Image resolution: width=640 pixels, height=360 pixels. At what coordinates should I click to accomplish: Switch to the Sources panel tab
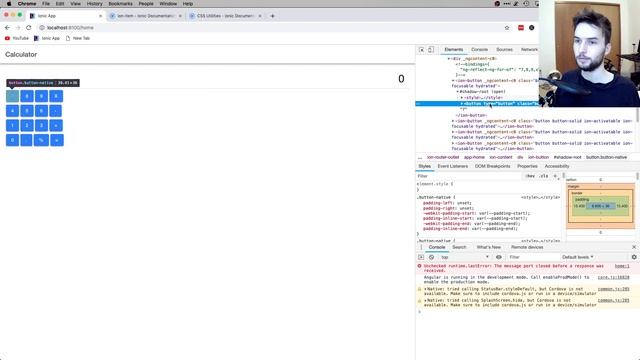pos(504,50)
